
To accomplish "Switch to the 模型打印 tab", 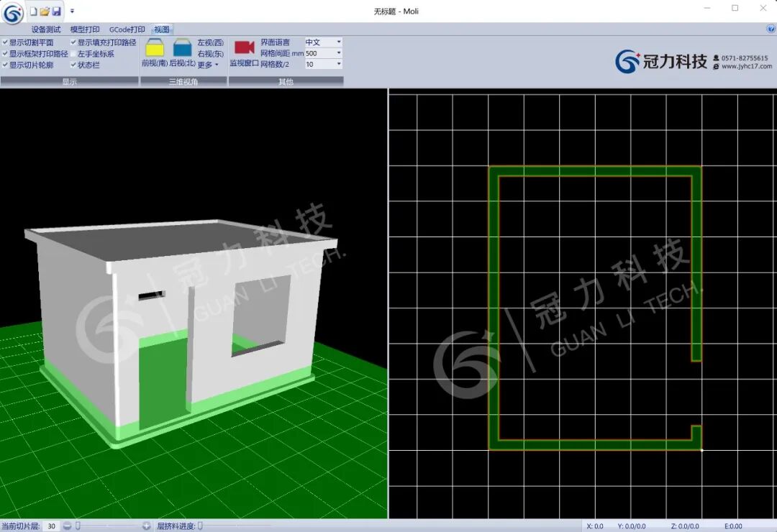I will click(85, 29).
